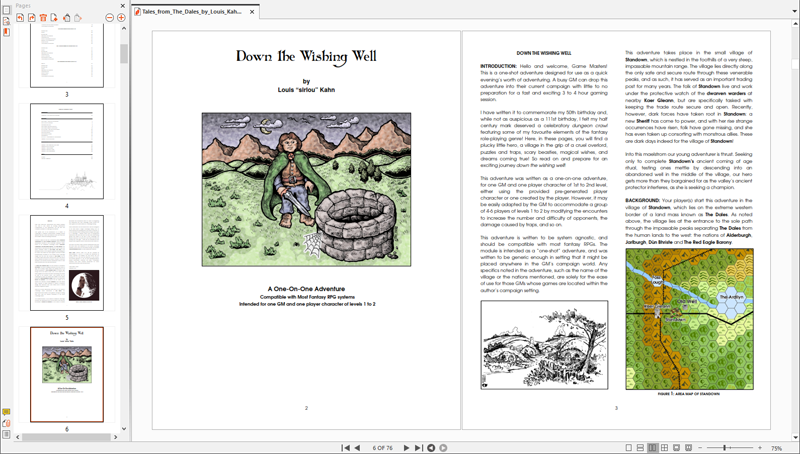The image size is (800, 454).
Task: Close the Tales_from_The_Dales document tab
Action: pos(252,12)
